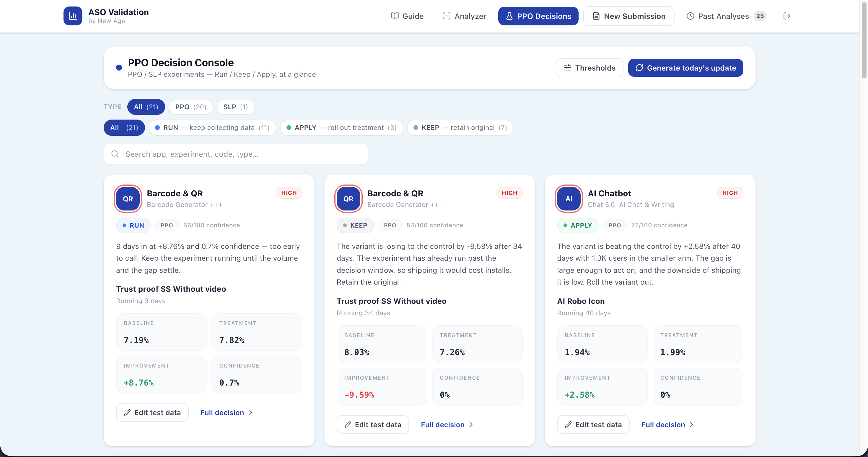This screenshot has height=457, width=868.
Task: Click the 25 count badge
Action: point(760,16)
